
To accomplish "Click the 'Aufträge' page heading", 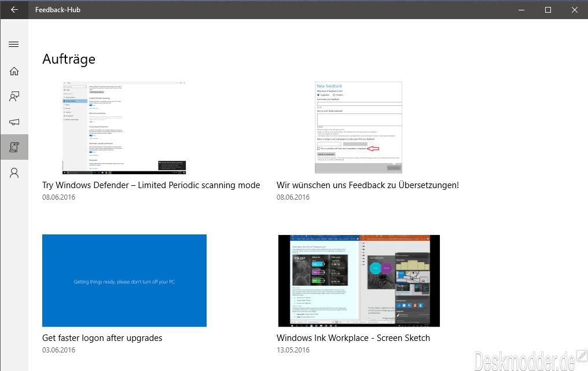I will pyautogui.click(x=69, y=59).
